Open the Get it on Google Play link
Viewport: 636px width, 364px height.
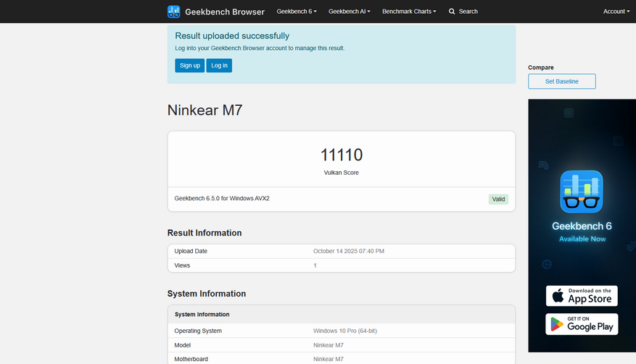point(582,324)
